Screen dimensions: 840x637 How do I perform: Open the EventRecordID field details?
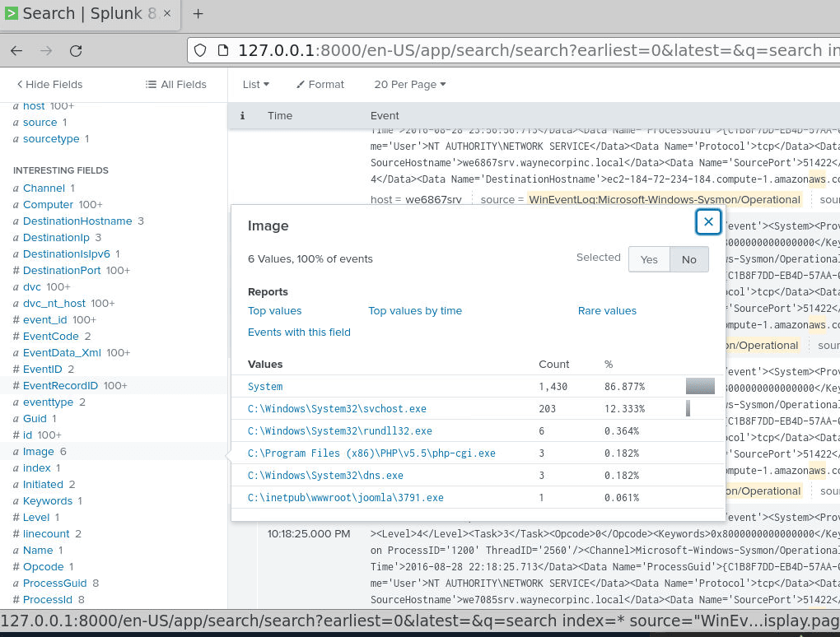click(60, 386)
